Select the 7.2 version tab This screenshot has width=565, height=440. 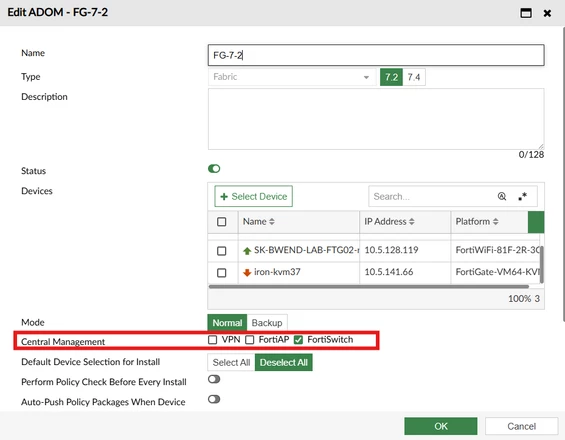(x=391, y=77)
